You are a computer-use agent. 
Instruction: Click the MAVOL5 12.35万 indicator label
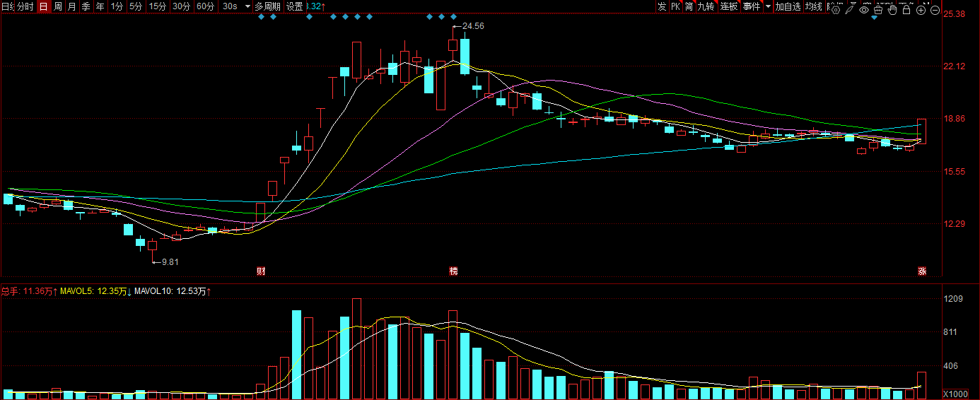[x=95, y=290]
